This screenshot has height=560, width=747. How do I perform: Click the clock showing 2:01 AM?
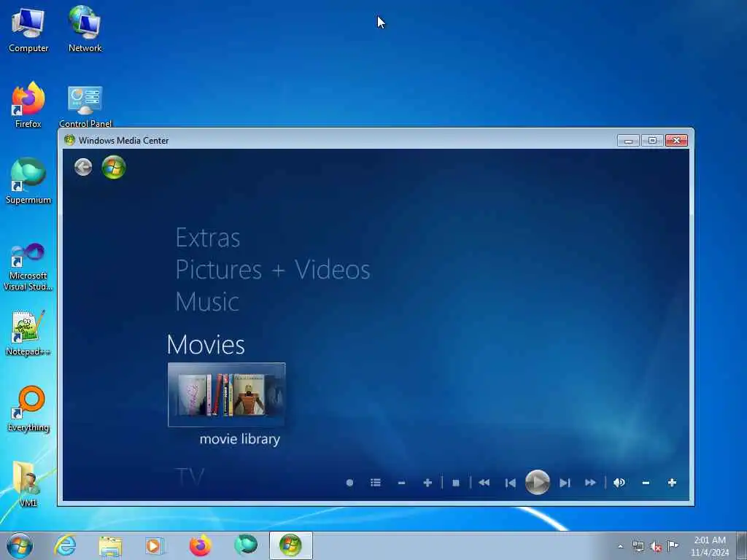pos(710,546)
